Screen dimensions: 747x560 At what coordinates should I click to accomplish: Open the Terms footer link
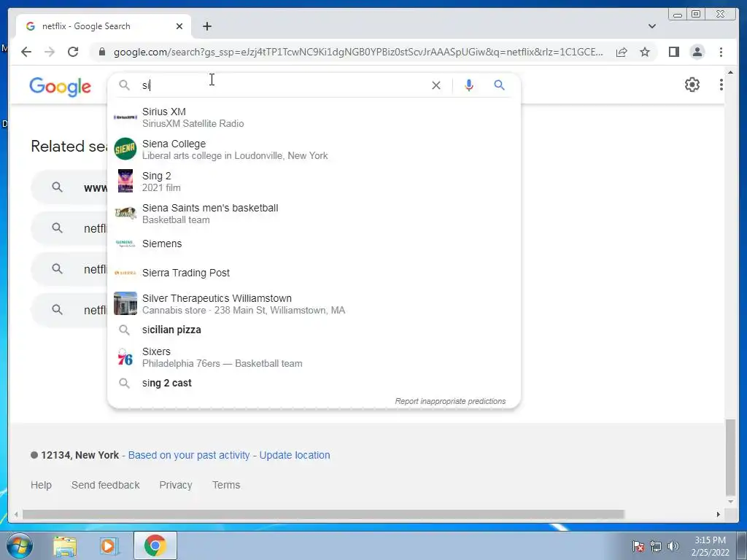click(x=226, y=485)
